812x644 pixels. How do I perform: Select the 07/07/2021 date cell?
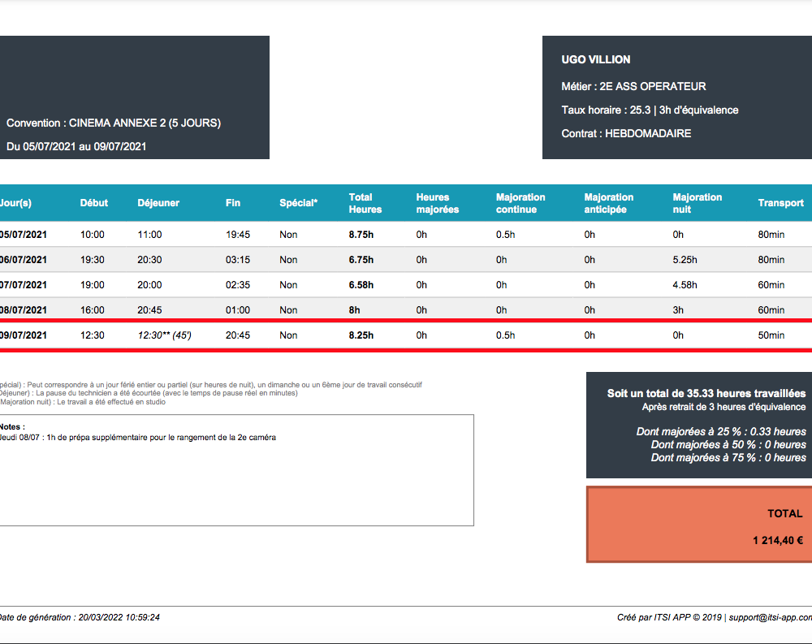pyautogui.click(x=24, y=285)
